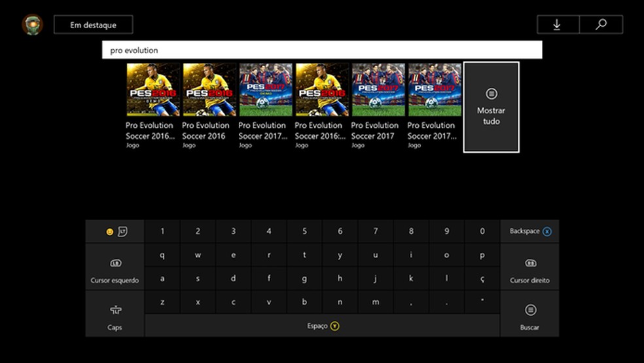Open the Em destaque tab
Viewport: 644px width, 363px height.
[93, 25]
